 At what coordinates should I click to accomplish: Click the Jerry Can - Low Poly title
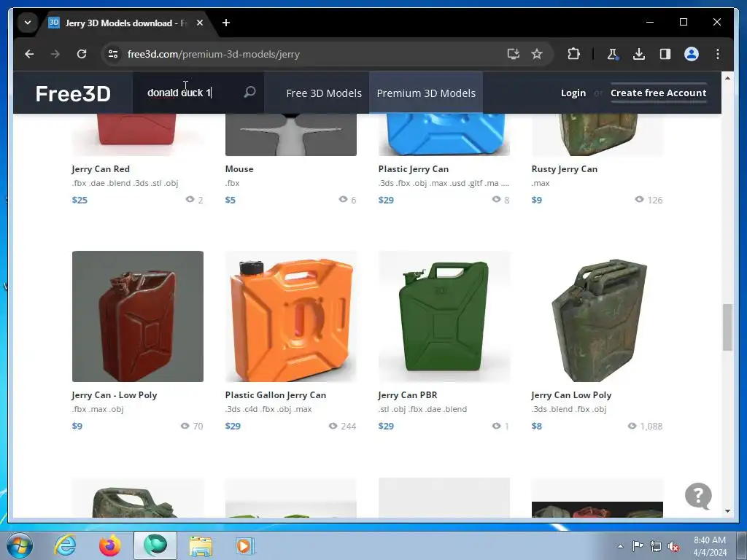(115, 394)
